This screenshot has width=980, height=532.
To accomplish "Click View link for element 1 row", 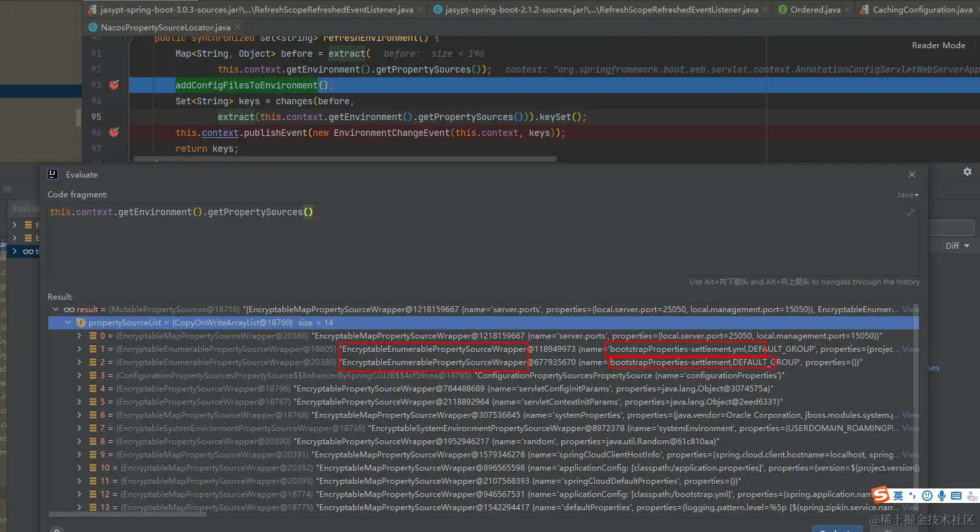I will click(910, 349).
